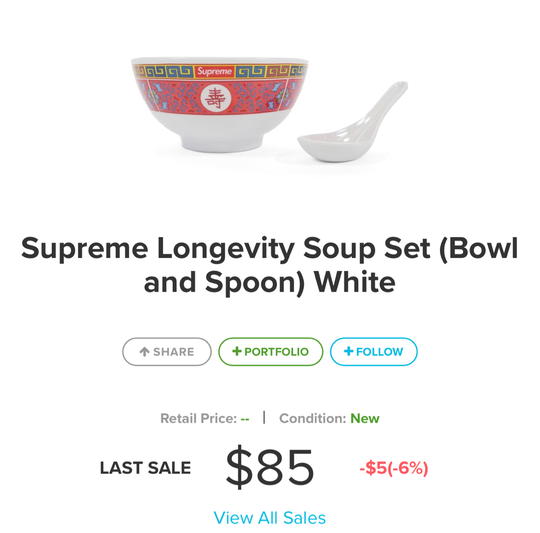Click the Retail Price label
540x533 pixels.
point(199,418)
